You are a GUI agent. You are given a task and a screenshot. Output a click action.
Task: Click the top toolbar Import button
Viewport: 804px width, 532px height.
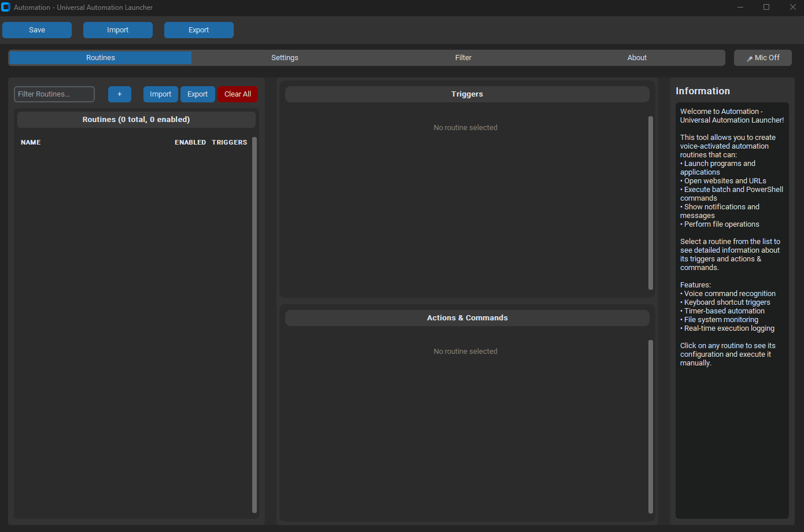pyautogui.click(x=118, y=30)
